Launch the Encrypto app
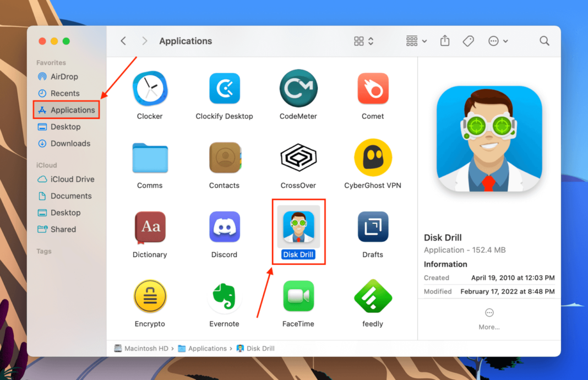Screen dimensions: 588x380 pos(150,296)
